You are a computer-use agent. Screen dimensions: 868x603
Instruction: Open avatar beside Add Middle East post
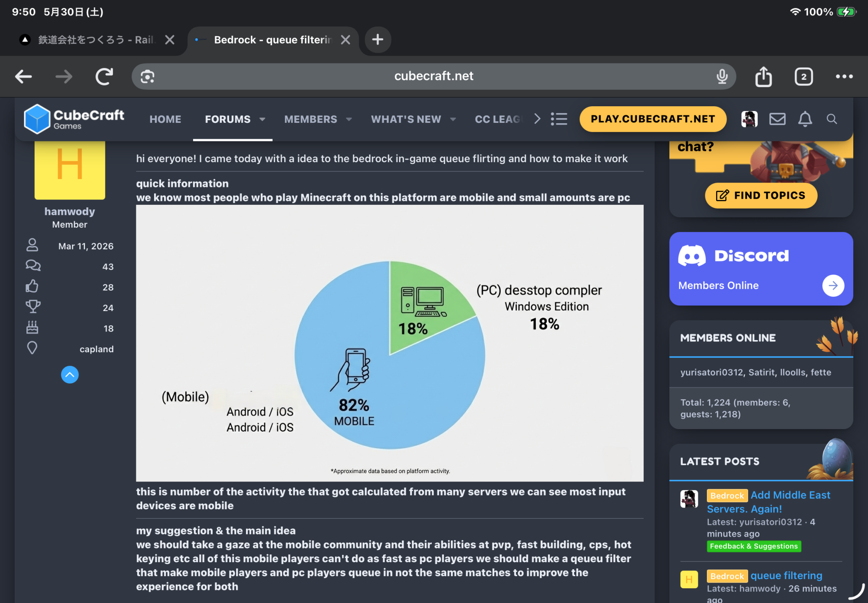(689, 499)
